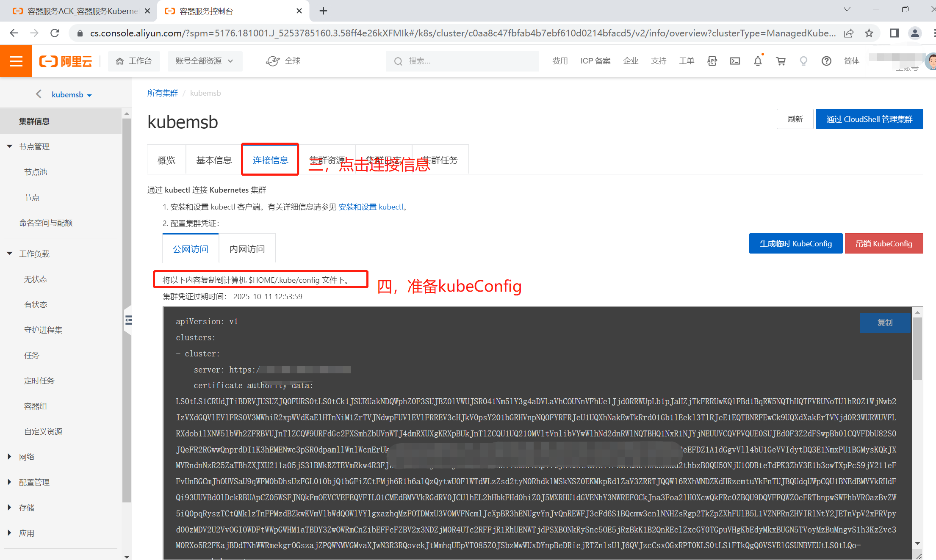
Task: Open 有状态 workloads
Action: (36, 305)
